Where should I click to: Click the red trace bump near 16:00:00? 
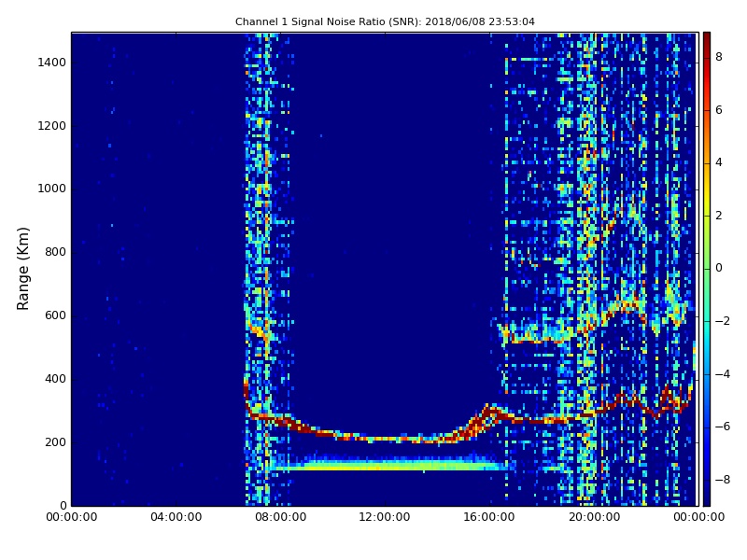tap(489, 413)
